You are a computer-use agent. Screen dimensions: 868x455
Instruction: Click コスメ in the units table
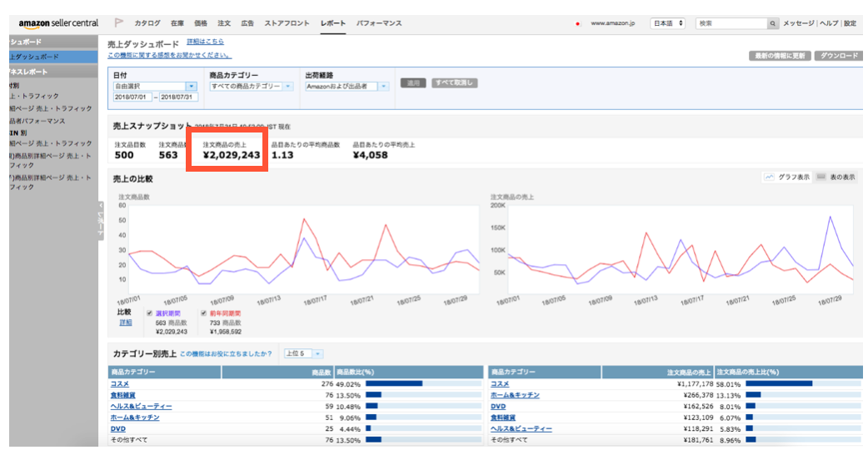tap(120, 383)
